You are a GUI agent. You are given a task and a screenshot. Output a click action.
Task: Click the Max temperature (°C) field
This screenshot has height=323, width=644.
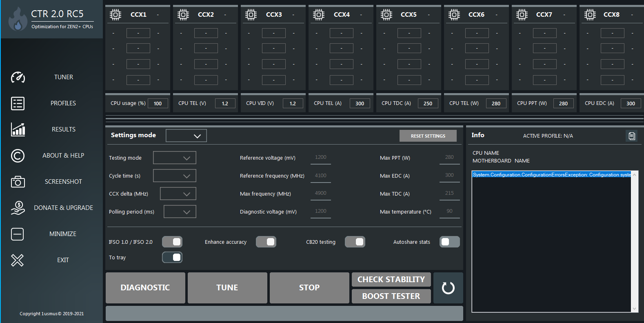click(450, 212)
